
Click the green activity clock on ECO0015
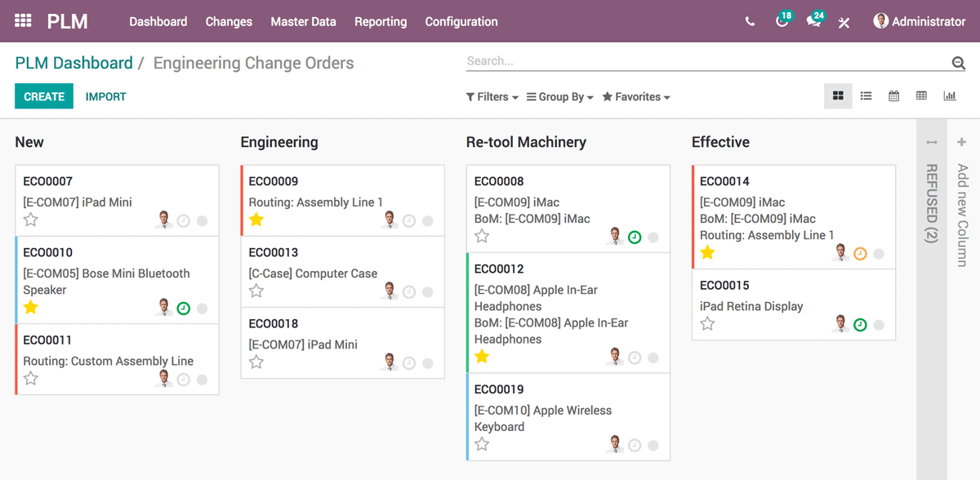point(860,324)
